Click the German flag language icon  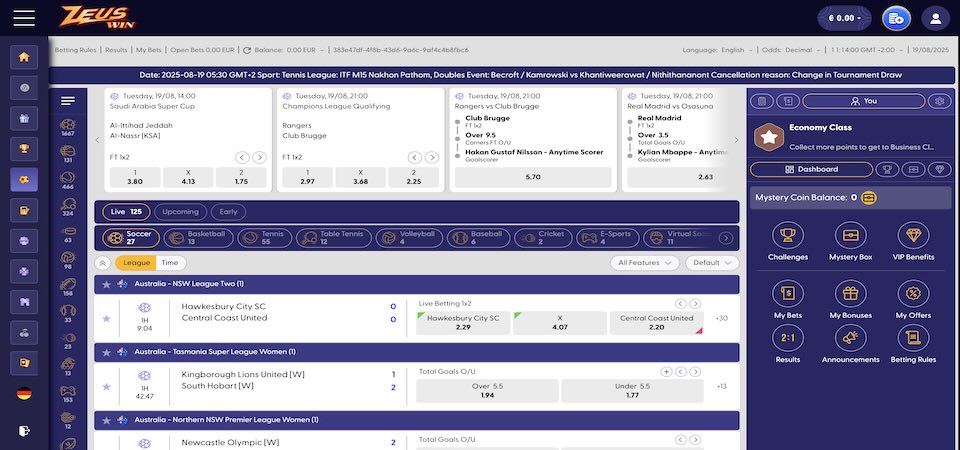(24, 394)
